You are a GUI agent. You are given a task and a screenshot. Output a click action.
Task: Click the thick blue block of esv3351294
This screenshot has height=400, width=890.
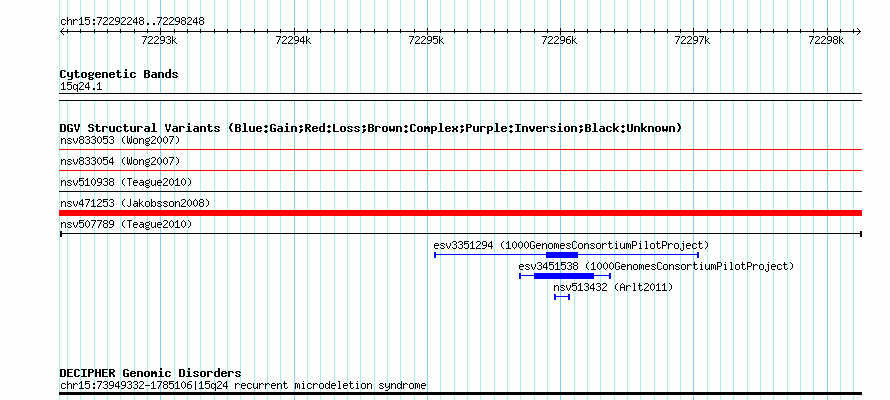[x=562, y=255]
